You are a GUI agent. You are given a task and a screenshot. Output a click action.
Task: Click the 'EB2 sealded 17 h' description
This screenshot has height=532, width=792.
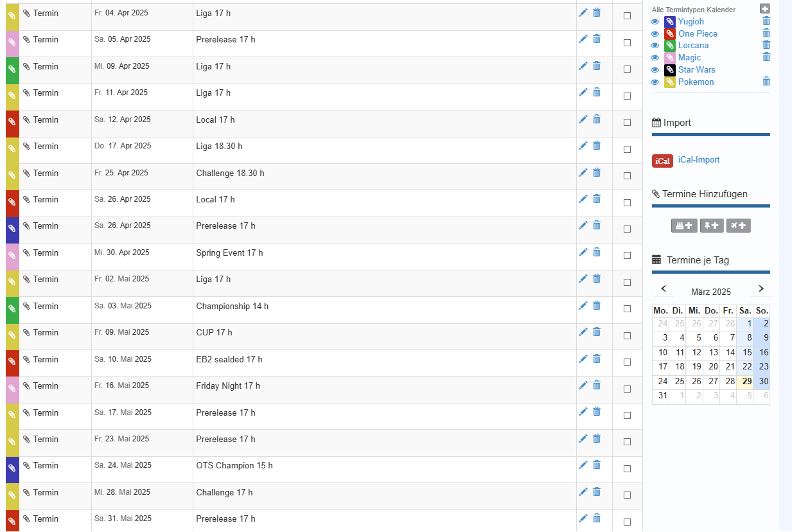(229, 359)
